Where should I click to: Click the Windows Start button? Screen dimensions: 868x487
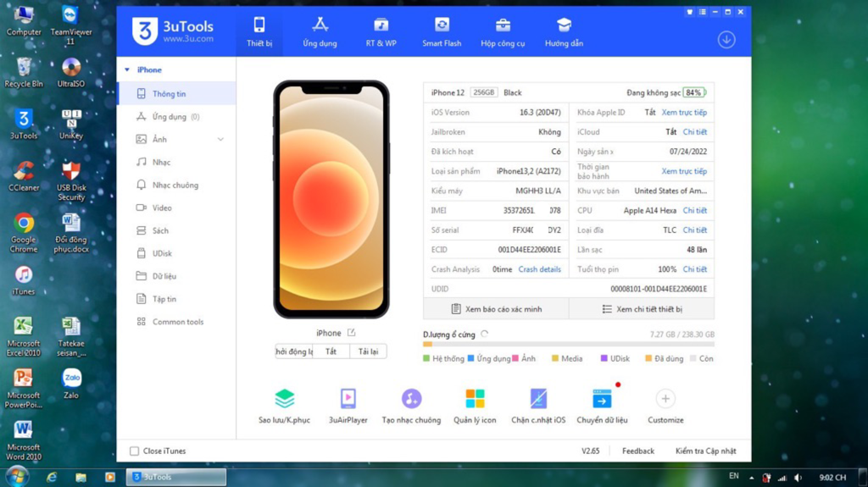(17, 477)
